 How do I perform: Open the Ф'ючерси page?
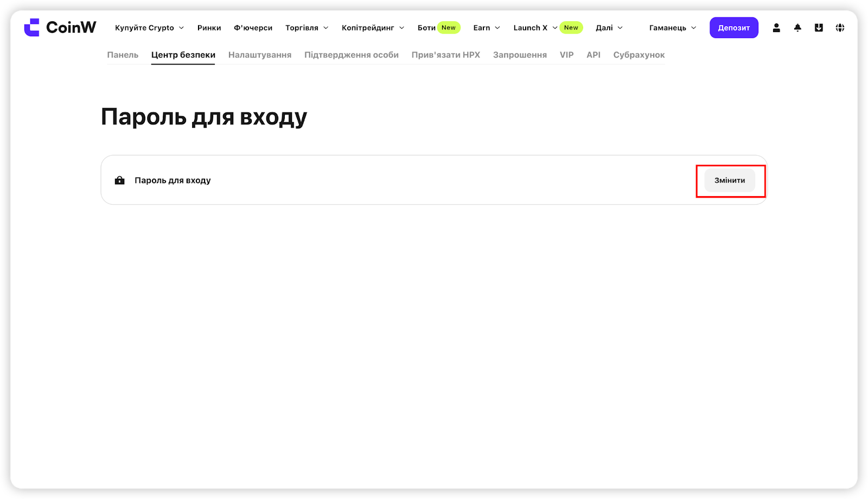tap(253, 28)
